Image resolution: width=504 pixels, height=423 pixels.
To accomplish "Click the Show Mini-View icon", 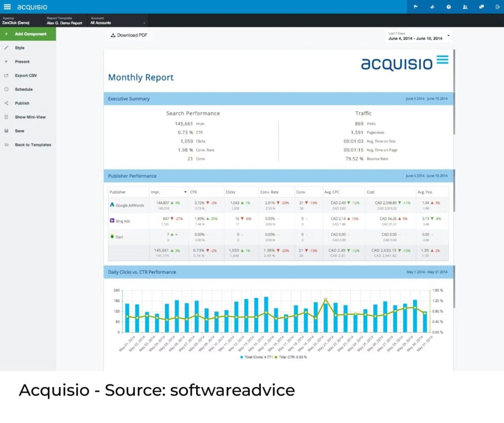I will (x=6, y=117).
